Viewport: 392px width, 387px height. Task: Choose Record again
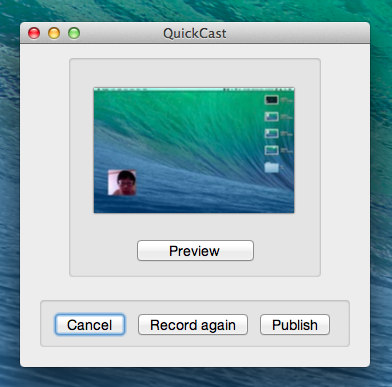(193, 325)
